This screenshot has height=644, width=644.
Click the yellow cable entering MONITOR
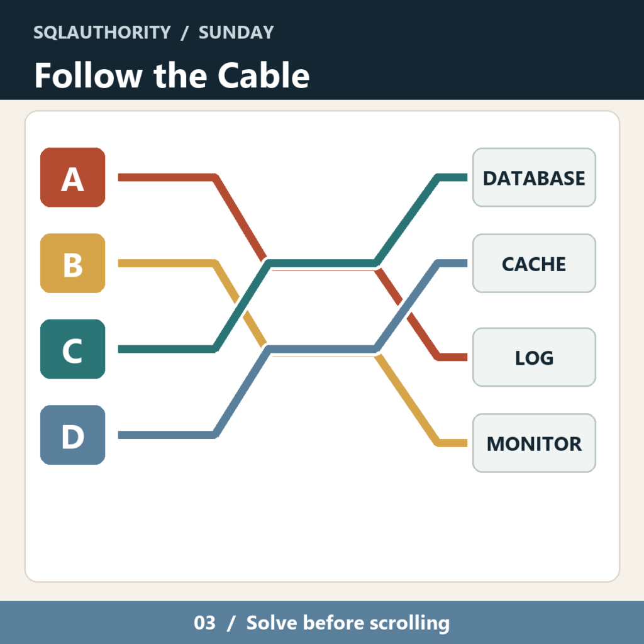(452, 443)
